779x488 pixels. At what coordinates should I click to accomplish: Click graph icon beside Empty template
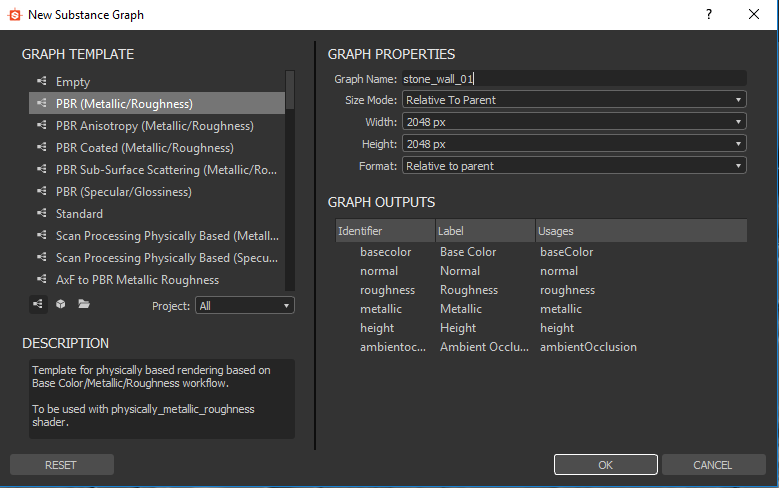pyautogui.click(x=42, y=81)
